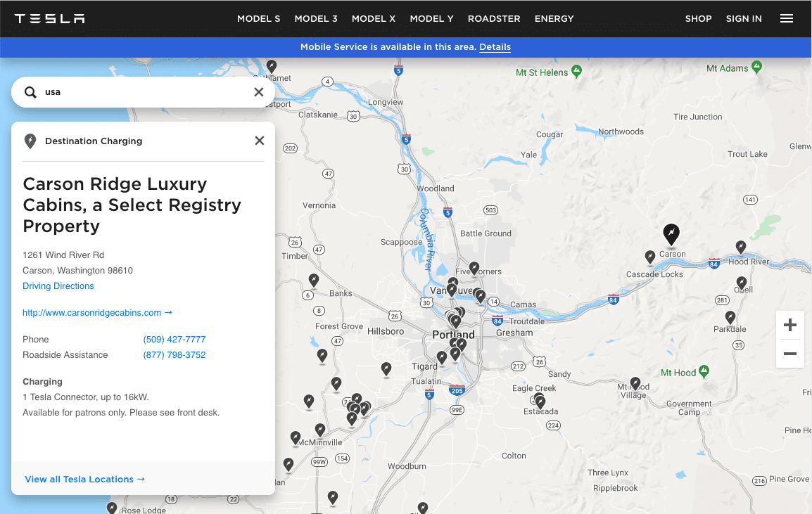Click the route 99E highway shield

pos(457,410)
